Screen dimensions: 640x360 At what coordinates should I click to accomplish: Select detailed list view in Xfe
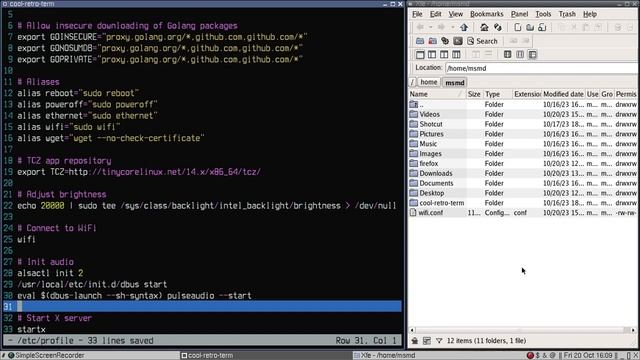[533, 54]
